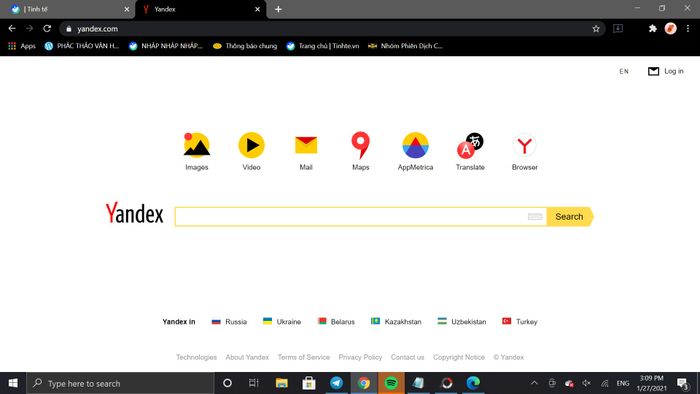The height and width of the screenshot is (394, 700).
Task: Show hidden system tray icons
Action: [x=534, y=383]
